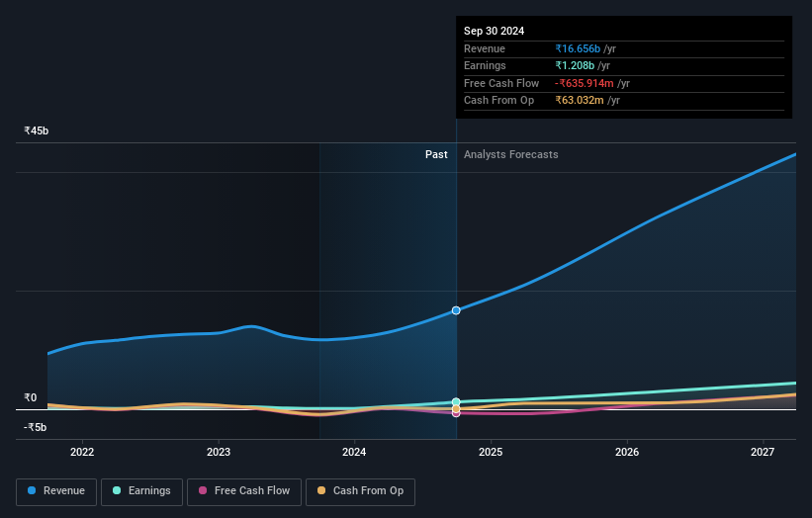Click the pink Free Cash Flow legend dot
Screen dimensions: 812x518
(203, 490)
